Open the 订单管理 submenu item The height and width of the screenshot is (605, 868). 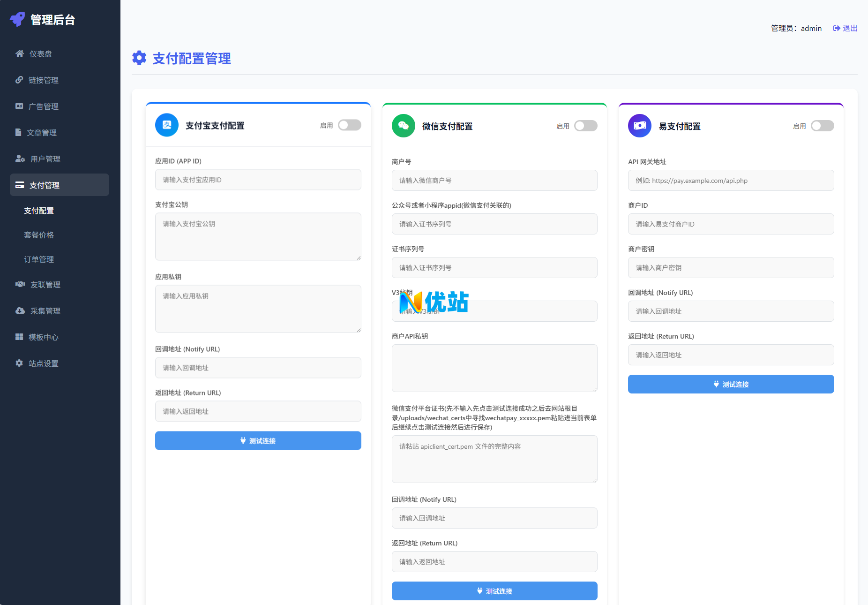(x=39, y=259)
